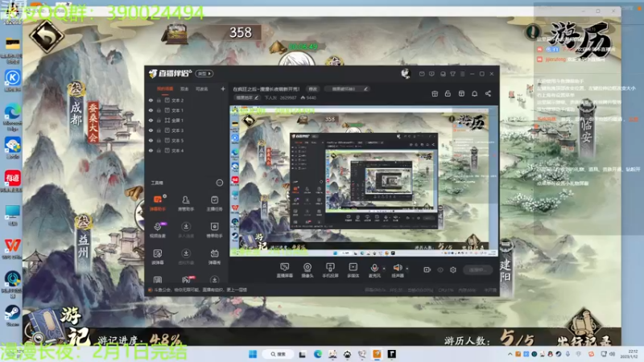Image resolution: width=644 pixels, height=362 pixels.
Task: Toggle visibility eye of 全屏1 layer
Action: pyautogui.click(x=151, y=120)
